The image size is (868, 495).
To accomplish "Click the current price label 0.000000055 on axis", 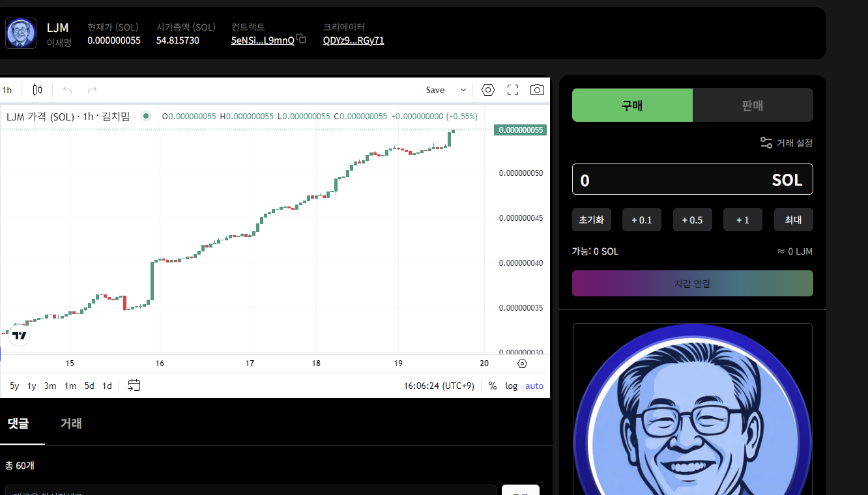I will (521, 130).
